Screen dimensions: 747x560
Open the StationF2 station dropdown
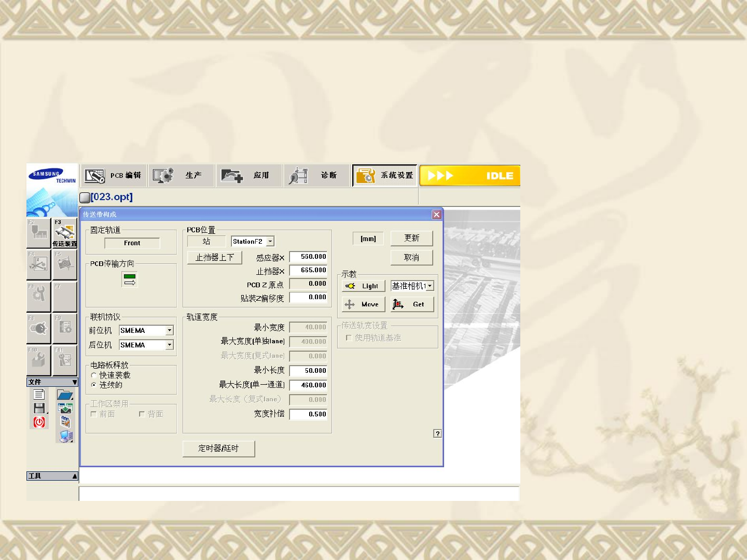[270, 242]
